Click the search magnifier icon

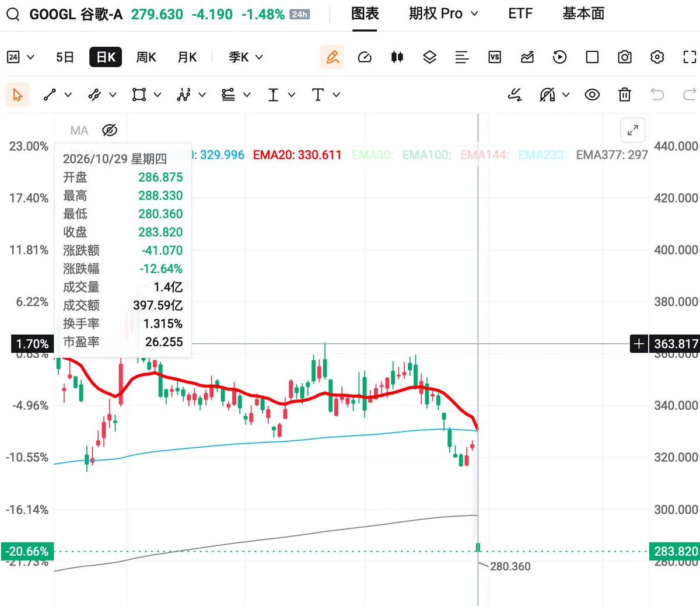click(13, 14)
